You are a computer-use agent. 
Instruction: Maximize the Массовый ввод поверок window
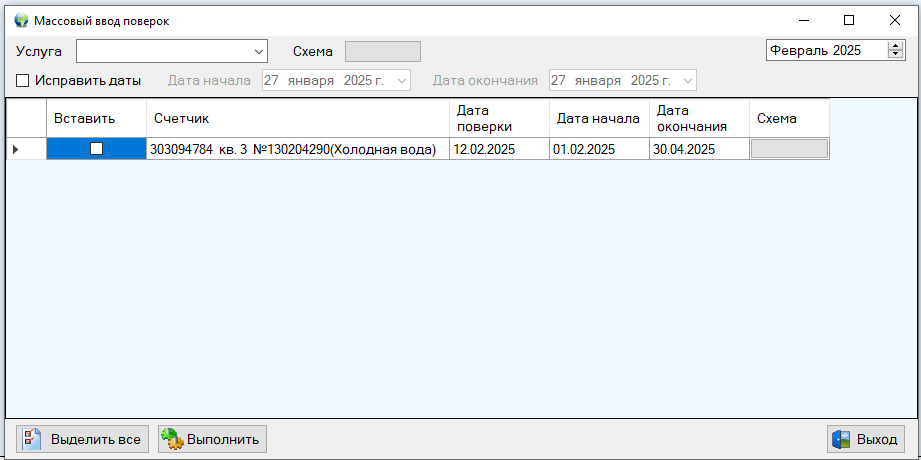tap(849, 20)
